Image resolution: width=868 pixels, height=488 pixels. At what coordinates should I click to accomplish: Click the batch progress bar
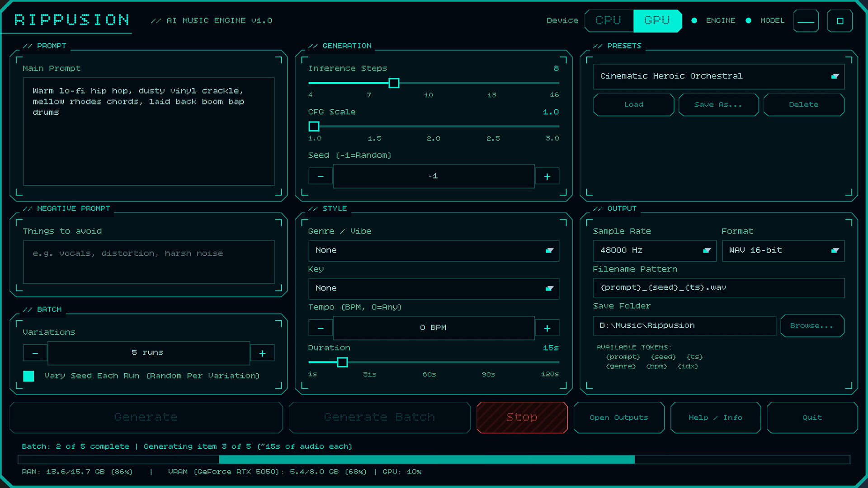pyautogui.click(x=434, y=460)
